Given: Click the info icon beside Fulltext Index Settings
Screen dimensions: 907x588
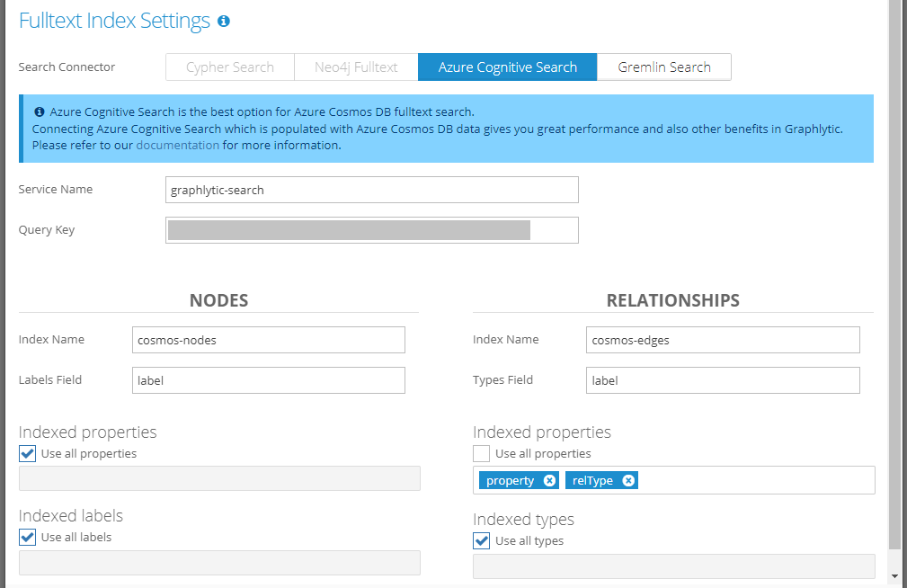Looking at the screenshot, I should click(224, 21).
